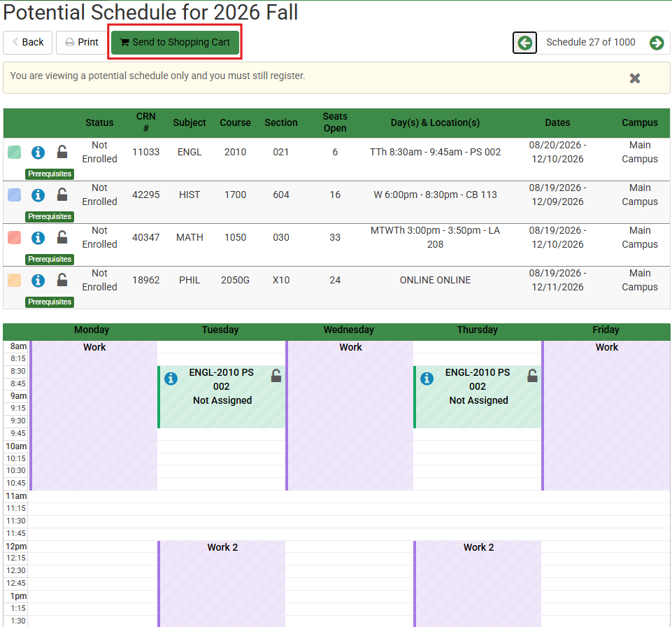Screen dimensions: 672x627
Task: Click the blue HIST color swatch
Action: pyautogui.click(x=15, y=195)
